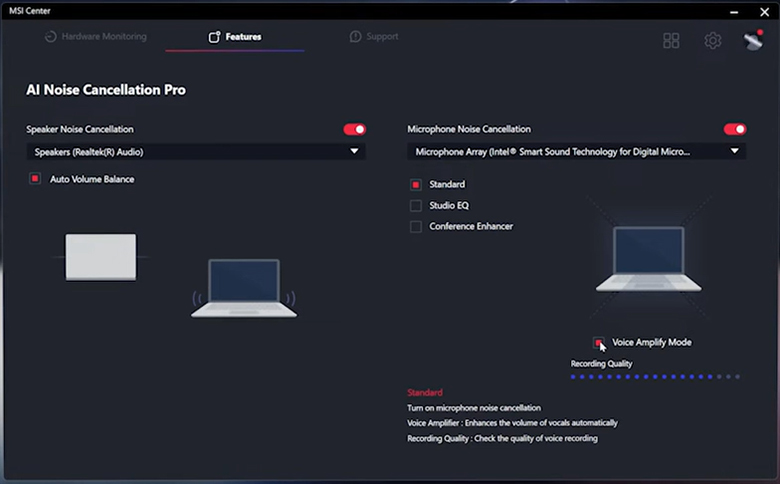Click the Hardware Monitoring gauge icon
The height and width of the screenshot is (484, 780).
coord(50,37)
